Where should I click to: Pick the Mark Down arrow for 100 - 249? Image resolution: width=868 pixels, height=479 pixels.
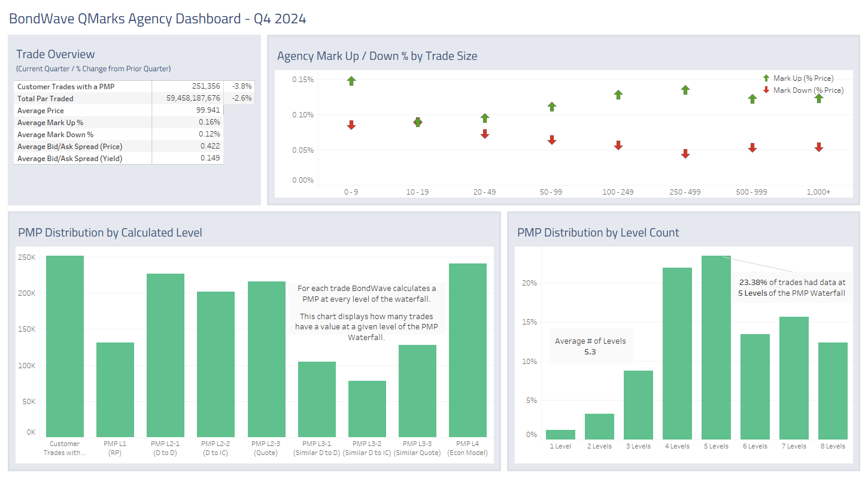pyautogui.click(x=618, y=145)
